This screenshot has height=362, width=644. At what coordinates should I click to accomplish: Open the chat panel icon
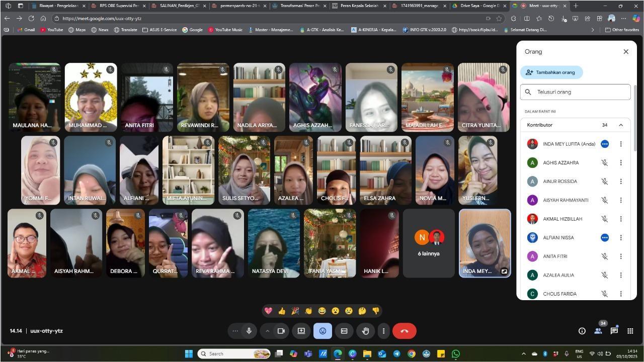(614, 331)
